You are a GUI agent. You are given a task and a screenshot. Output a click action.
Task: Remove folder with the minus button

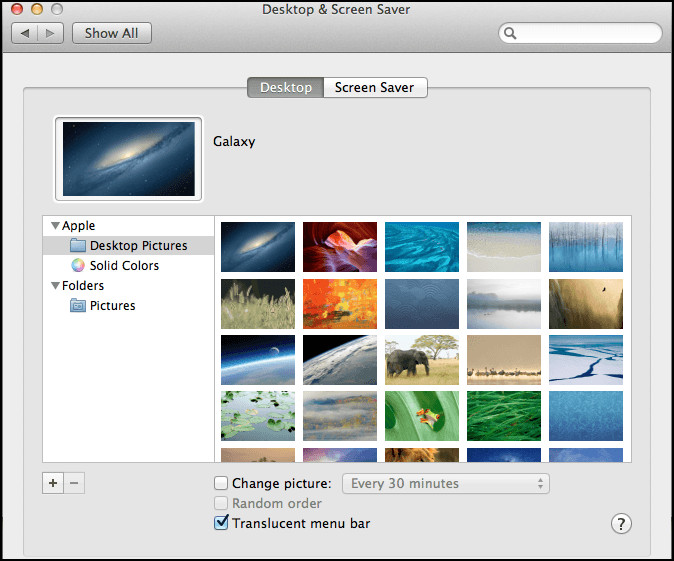[x=74, y=483]
